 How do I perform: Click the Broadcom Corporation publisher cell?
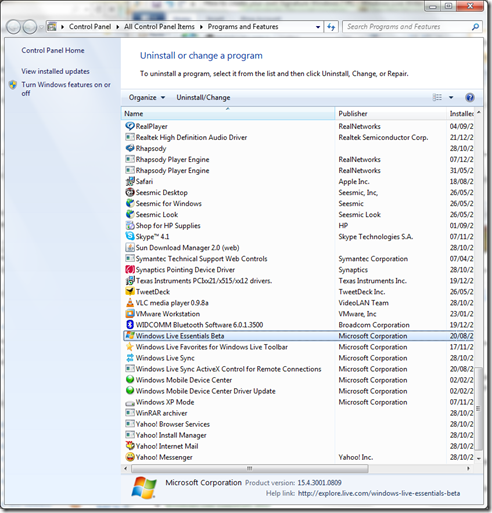374,325
